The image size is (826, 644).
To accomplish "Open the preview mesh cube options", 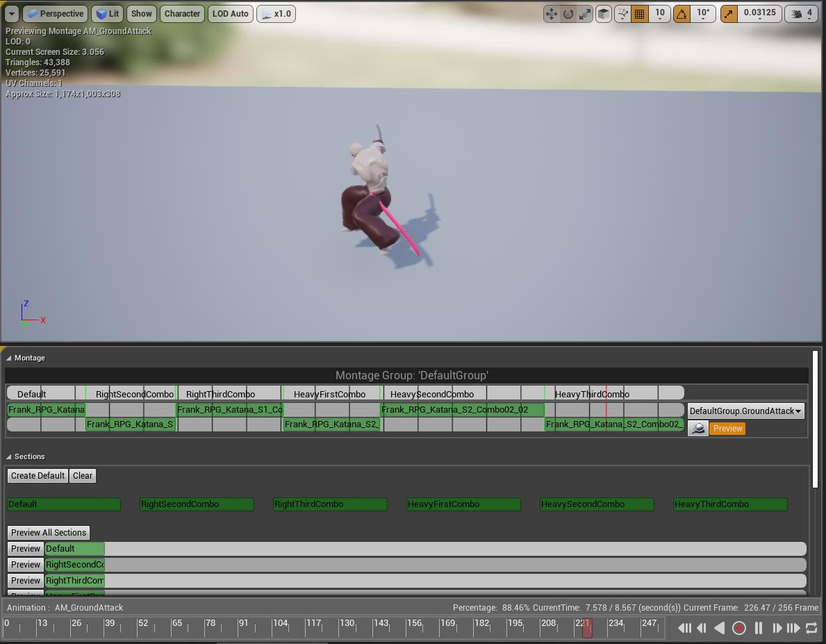I will pos(604,14).
